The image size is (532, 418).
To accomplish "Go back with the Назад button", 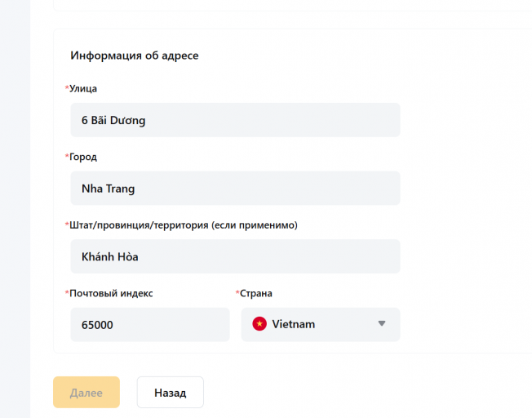I will pyautogui.click(x=170, y=393).
